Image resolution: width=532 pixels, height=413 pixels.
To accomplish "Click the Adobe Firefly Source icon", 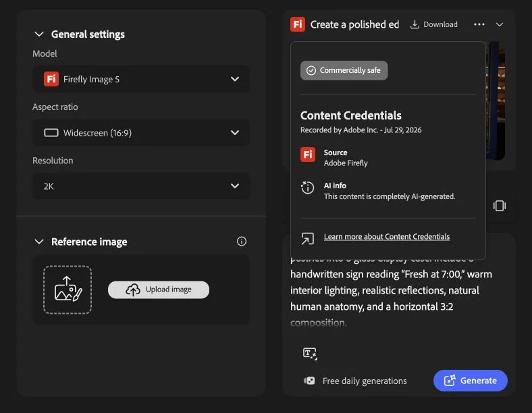I will click(308, 155).
